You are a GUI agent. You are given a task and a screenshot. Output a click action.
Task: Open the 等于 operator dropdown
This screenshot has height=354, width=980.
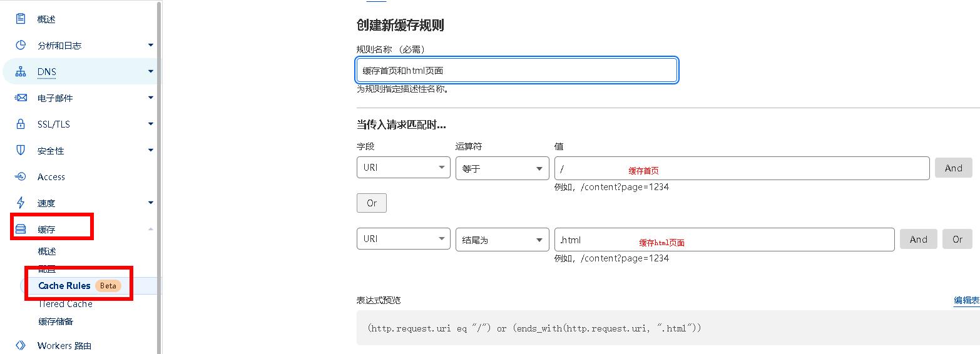pos(502,168)
